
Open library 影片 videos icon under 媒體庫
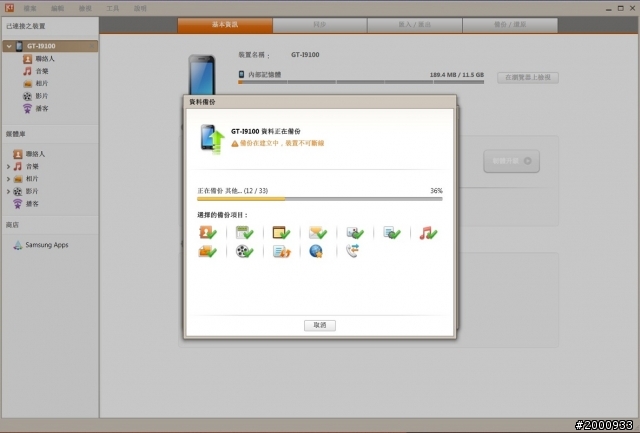(18, 191)
